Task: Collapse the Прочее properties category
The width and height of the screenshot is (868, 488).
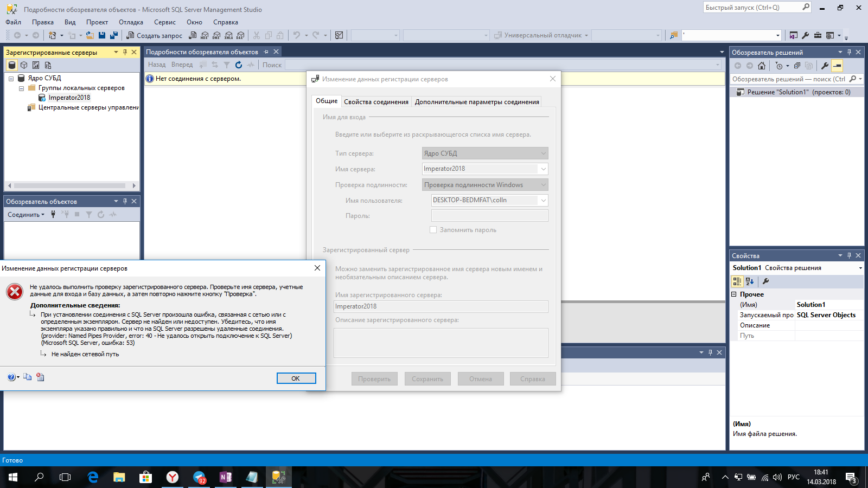Action: click(734, 294)
